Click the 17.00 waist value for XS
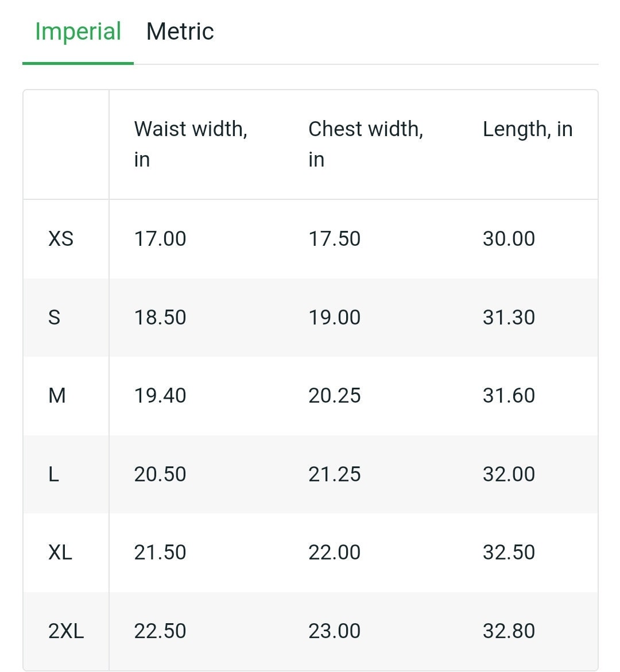Screen dimensions: 620x672 (160, 239)
